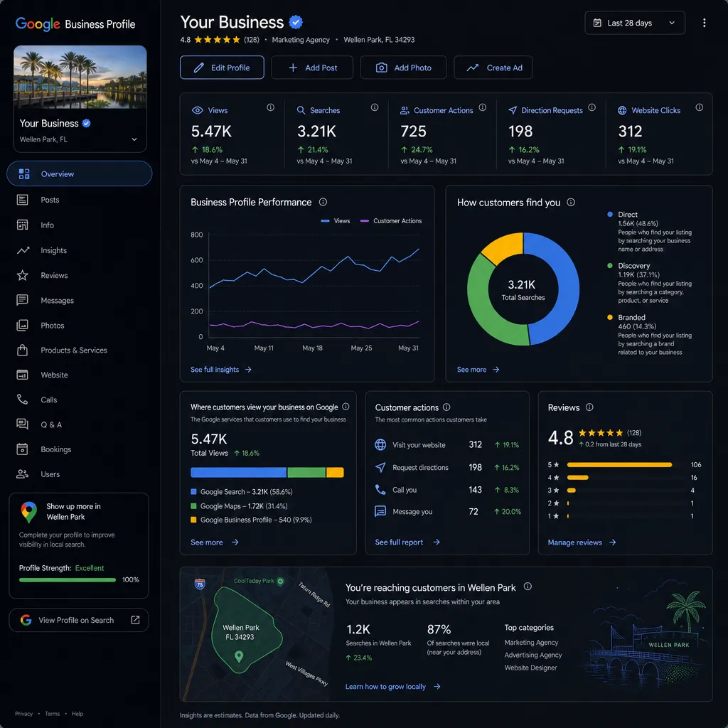This screenshot has width=728, height=728.
Task: Click the donut chart Total Searches center
Action: click(x=523, y=290)
